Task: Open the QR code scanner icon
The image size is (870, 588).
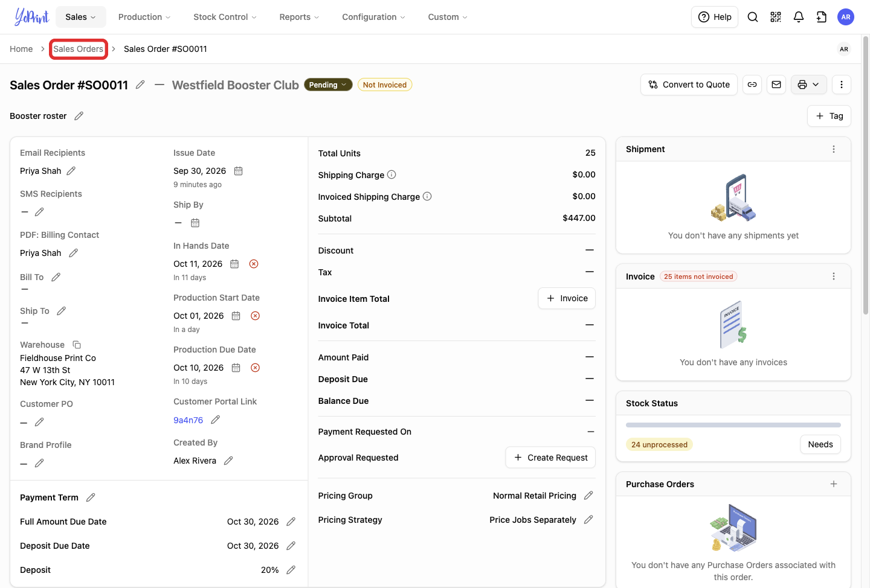Action: tap(776, 17)
